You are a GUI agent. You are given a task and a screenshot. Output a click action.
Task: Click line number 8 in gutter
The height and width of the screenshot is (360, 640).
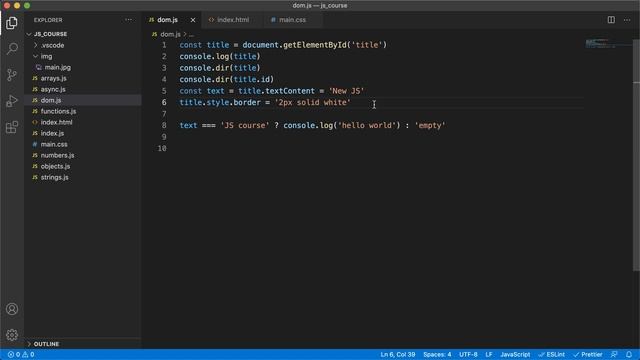(164, 125)
